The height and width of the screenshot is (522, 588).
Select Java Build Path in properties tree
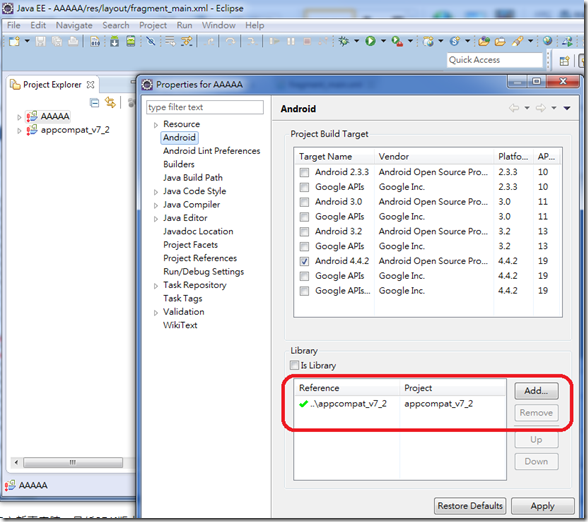pos(193,178)
